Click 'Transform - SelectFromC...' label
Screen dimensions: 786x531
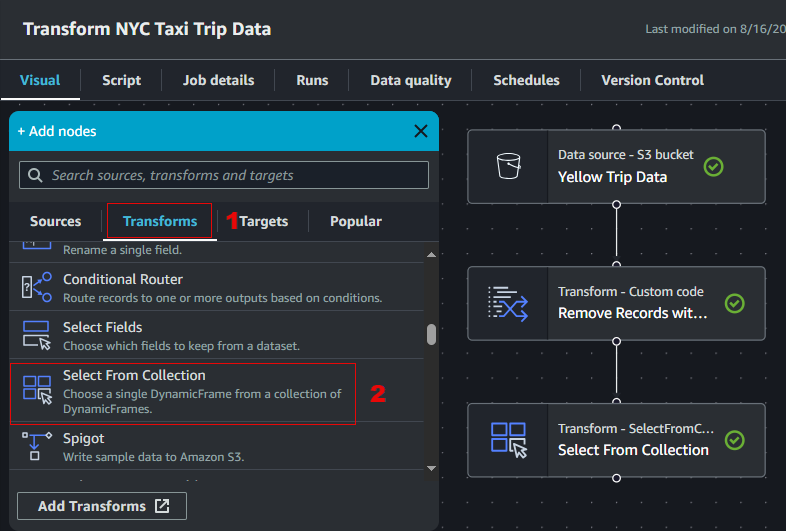[x=636, y=429]
